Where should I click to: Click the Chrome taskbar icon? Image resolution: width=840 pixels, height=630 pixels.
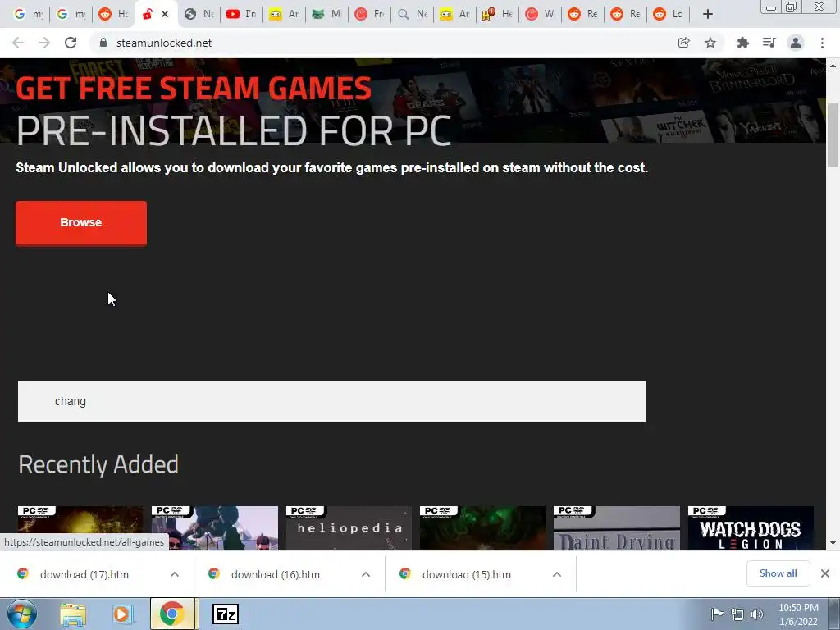click(172, 614)
